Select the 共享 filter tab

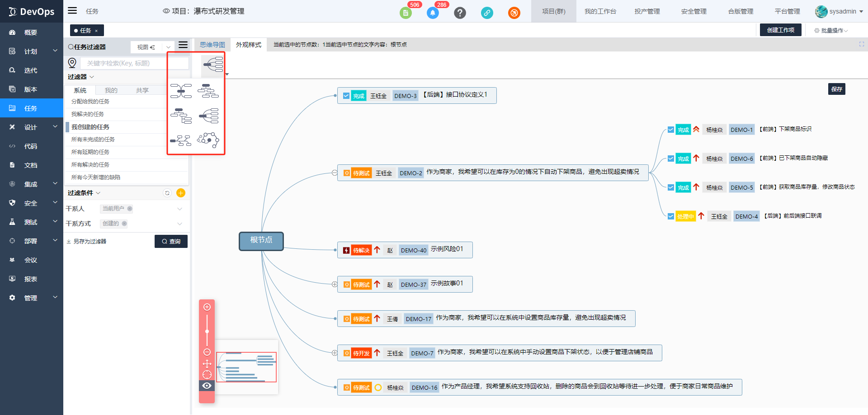pyautogui.click(x=142, y=90)
